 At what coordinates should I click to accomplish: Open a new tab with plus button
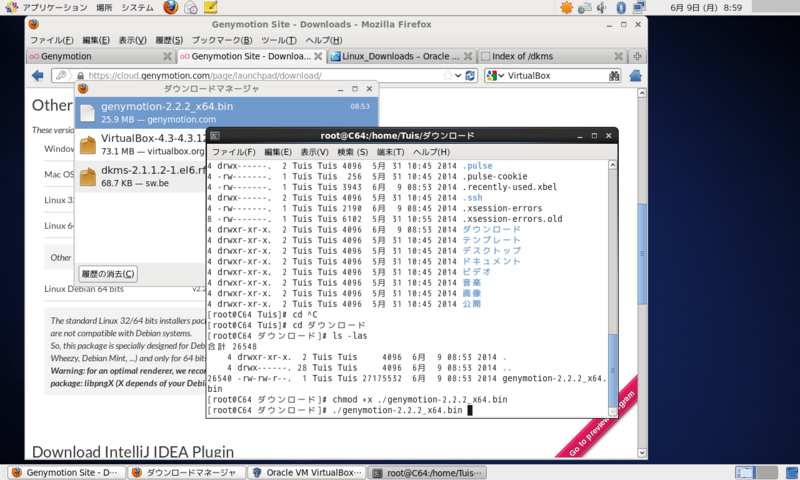[637, 56]
